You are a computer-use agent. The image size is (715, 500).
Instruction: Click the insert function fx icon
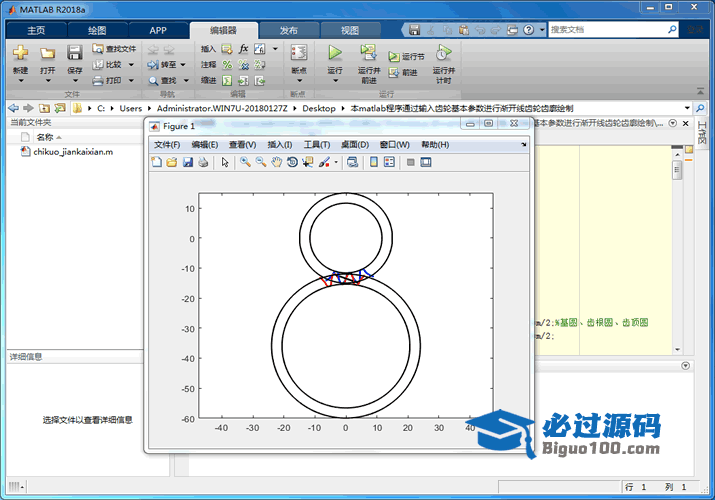point(244,48)
